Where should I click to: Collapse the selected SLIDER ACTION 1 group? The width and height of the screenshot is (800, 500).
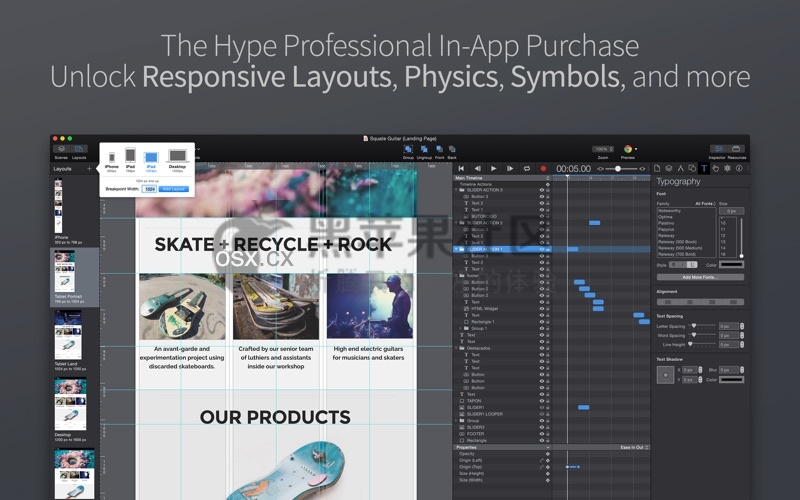point(456,249)
